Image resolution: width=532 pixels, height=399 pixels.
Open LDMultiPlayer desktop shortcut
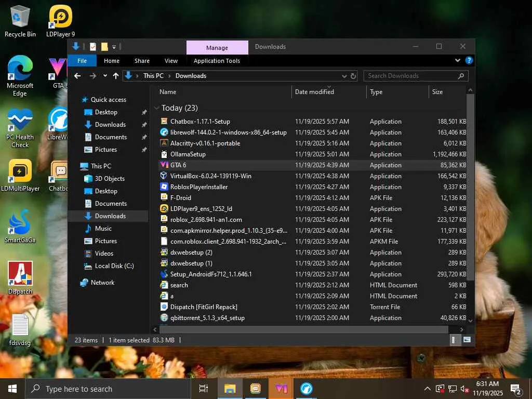click(x=20, y=176)
